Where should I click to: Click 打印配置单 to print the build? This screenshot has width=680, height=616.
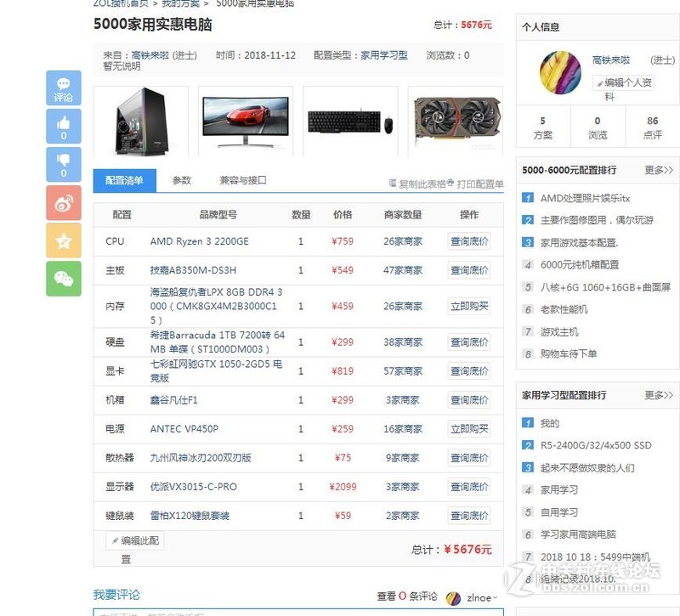tap(476, 184)
